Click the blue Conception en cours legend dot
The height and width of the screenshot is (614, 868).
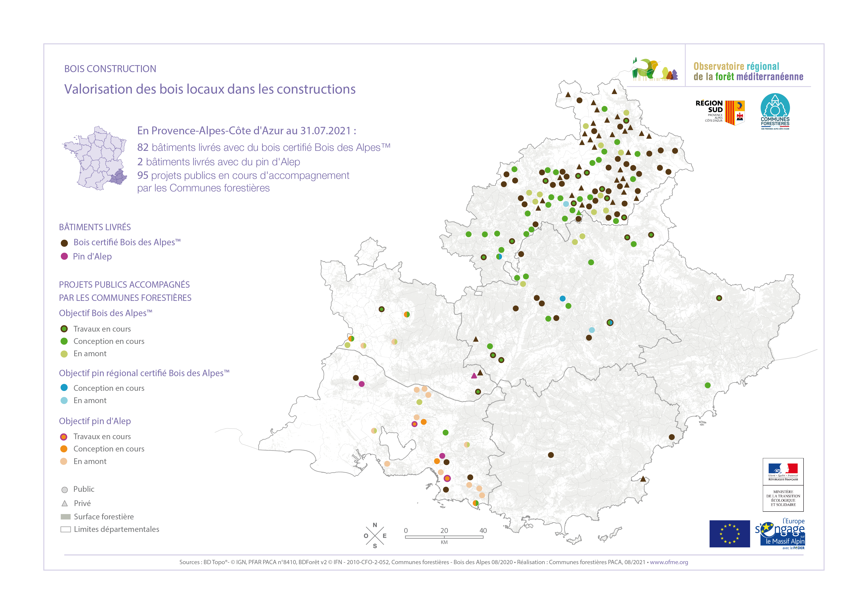pyautogui.click(x=64, y=387)
